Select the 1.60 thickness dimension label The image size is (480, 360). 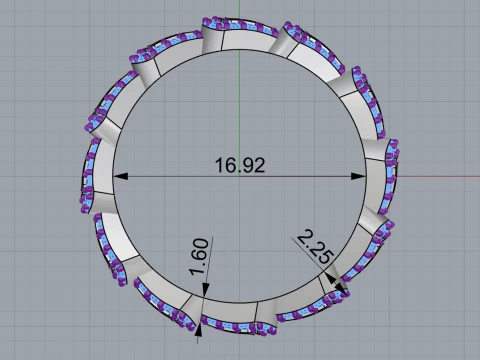[199, 257]
